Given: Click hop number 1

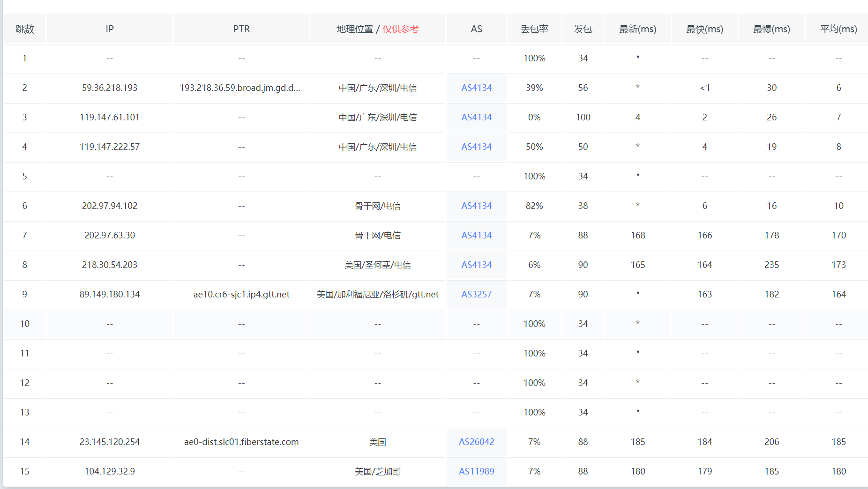Looking at the screenshot, I should pos(25,58).
